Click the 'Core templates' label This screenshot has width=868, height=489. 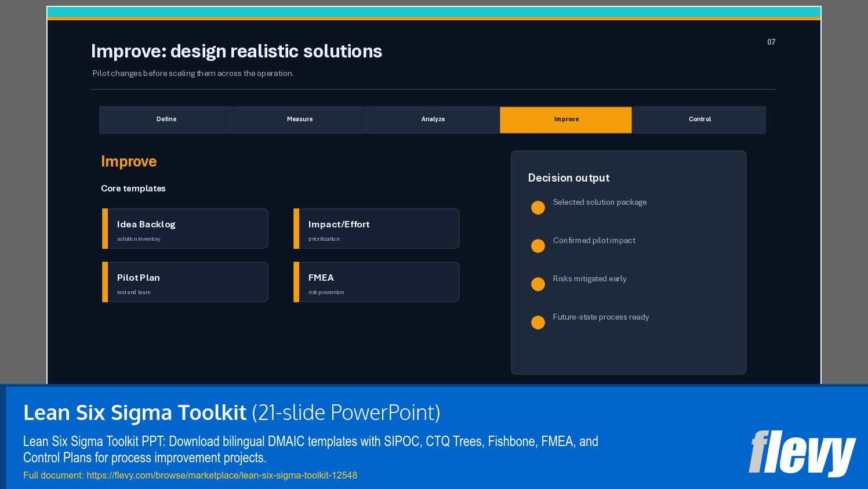coord(133,189)
